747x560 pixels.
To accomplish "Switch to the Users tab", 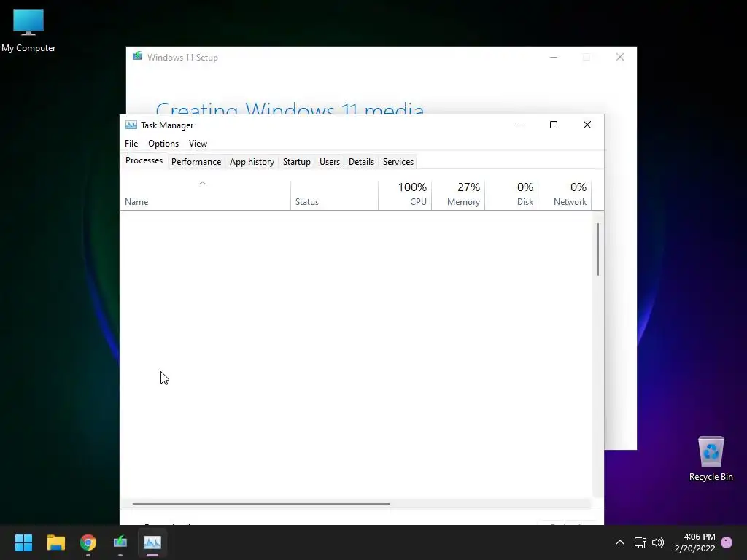I will [329, 162].
